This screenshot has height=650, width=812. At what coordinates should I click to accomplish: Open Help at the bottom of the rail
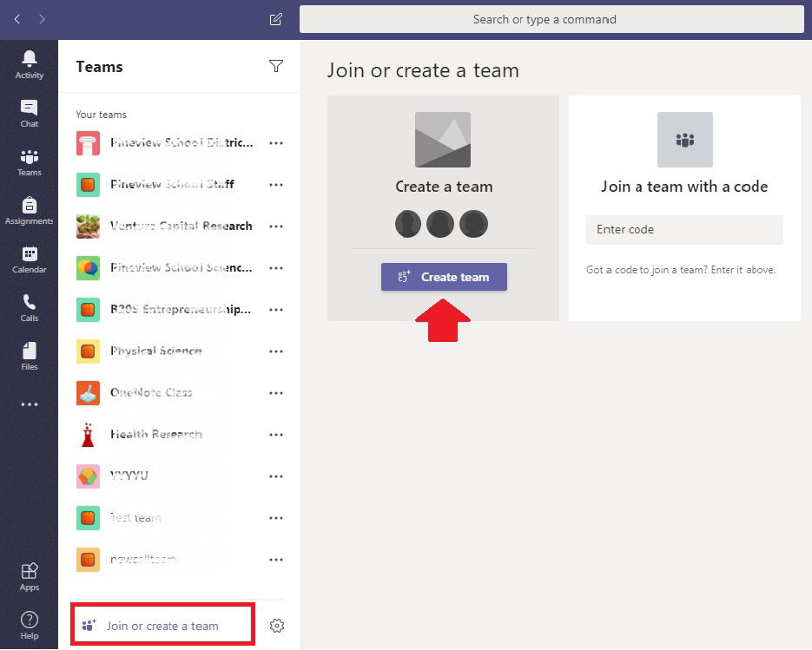point(29,625)
